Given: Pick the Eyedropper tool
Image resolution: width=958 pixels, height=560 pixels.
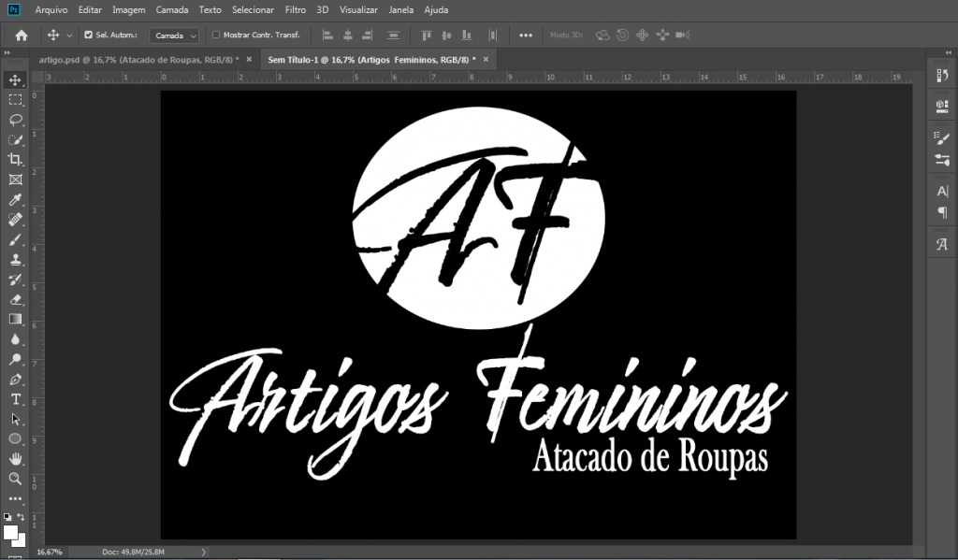Looking at the screenshot, I should point(15,200).
